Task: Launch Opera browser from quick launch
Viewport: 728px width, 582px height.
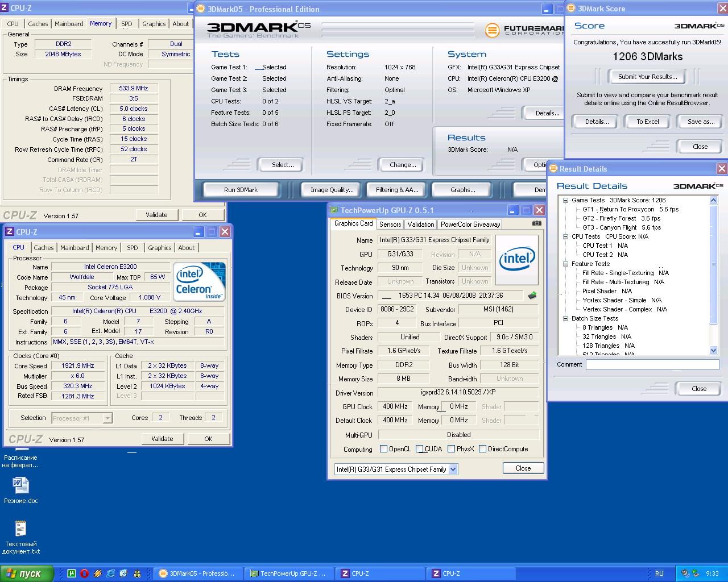Action: 85,573
